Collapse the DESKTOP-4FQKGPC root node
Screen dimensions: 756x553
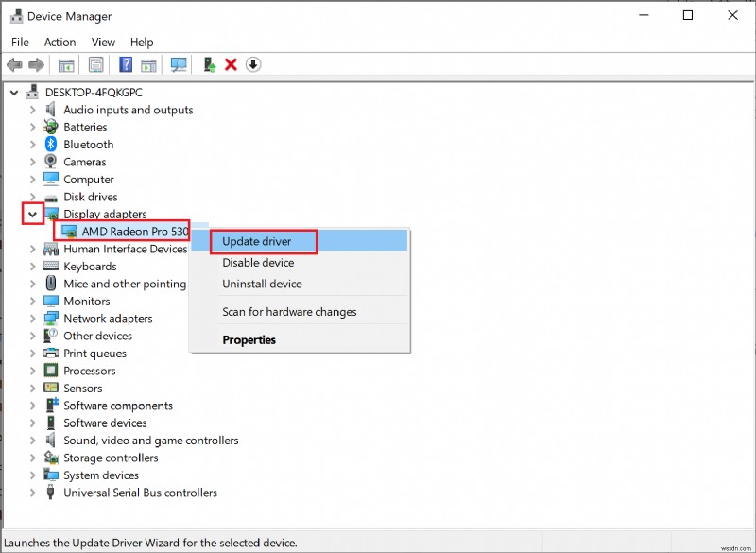[x=14, y=92]
